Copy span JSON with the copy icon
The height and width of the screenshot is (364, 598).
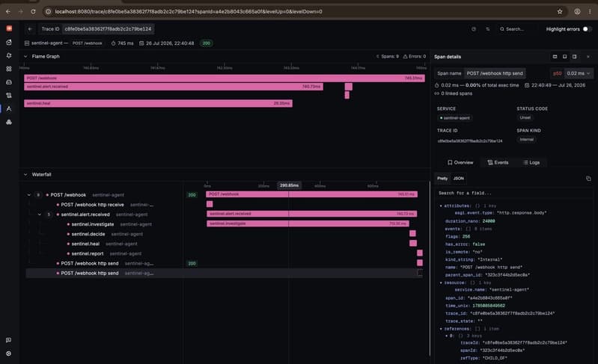pos(588,178)
